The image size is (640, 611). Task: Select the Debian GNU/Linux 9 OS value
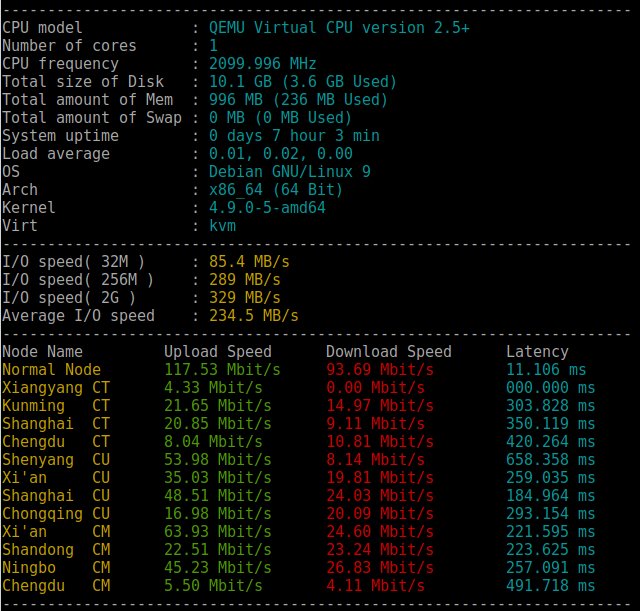click(x=290, y=171)
